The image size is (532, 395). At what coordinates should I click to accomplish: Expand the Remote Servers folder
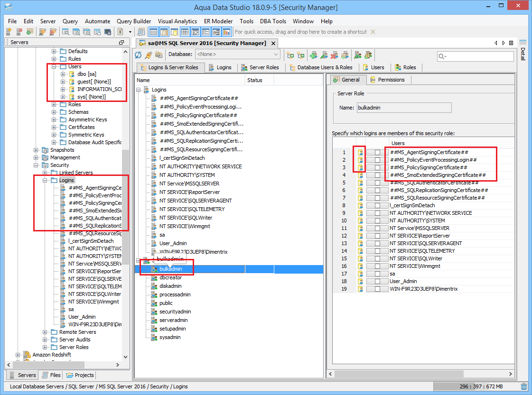point(45,332)
